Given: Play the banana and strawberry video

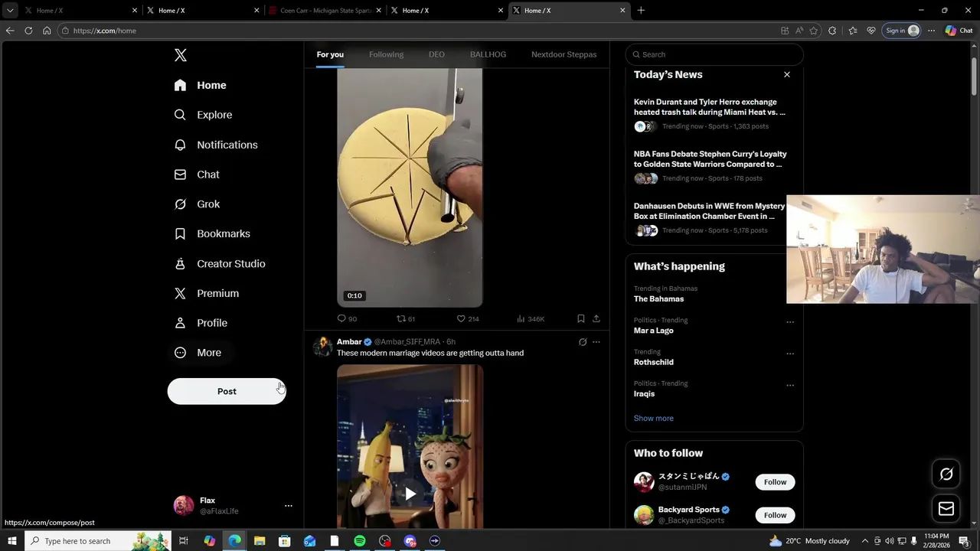Looking at the screenshot, I should 410,494.
